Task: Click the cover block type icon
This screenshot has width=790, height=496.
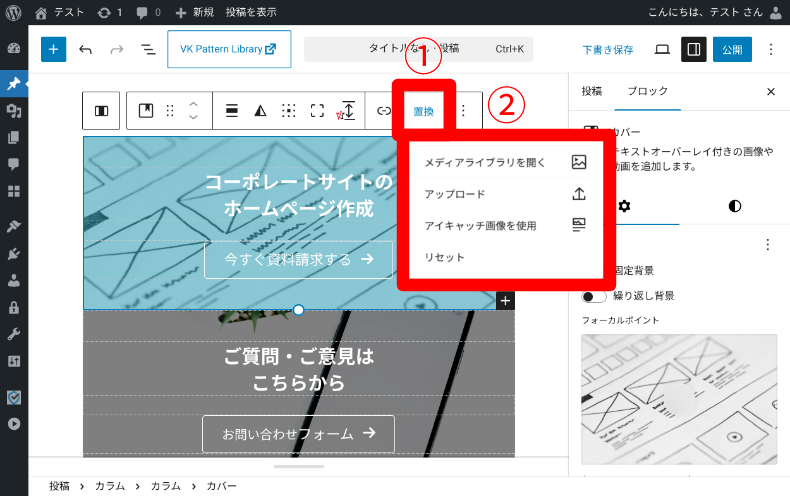Action: 146,110
